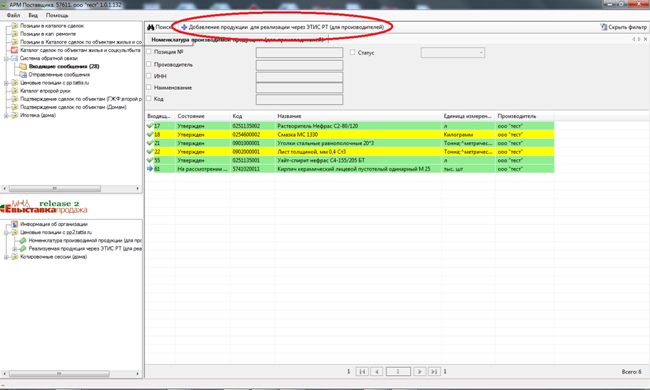
Task: Sort table by 'Код' column header
Action: point(252,116)
